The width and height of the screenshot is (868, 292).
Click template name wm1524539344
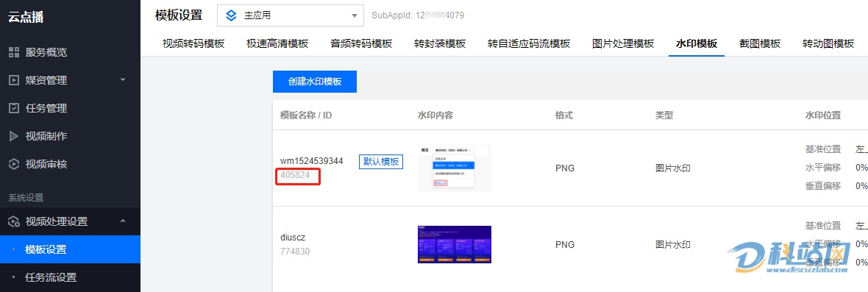(x=312, y=161)
